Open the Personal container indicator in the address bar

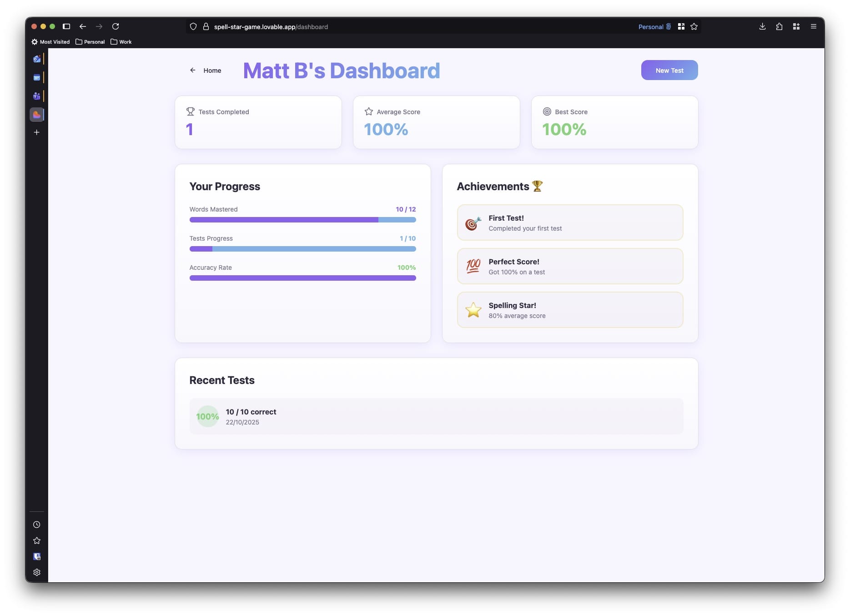(654, 27)
